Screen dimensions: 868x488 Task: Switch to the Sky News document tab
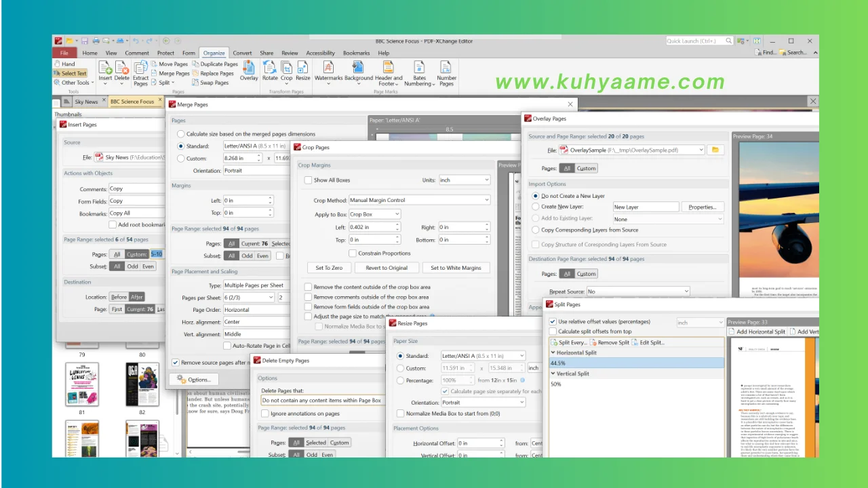click(86, 102)
